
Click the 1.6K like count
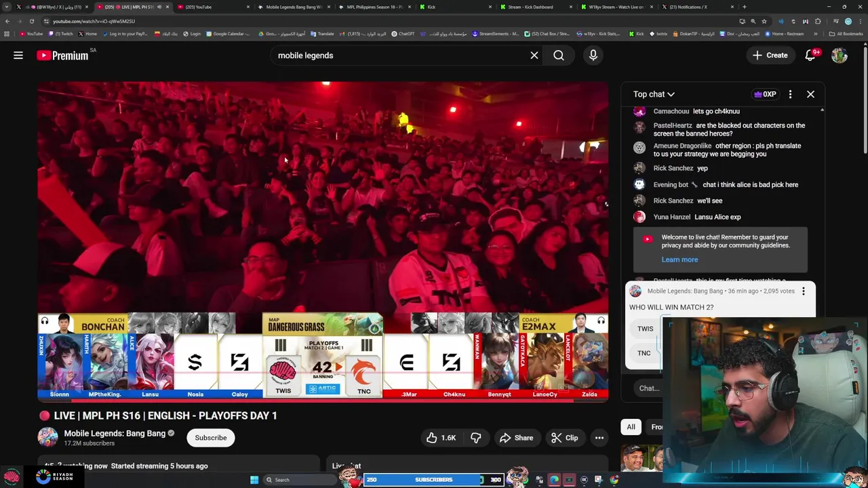click(x=448, y=438)
